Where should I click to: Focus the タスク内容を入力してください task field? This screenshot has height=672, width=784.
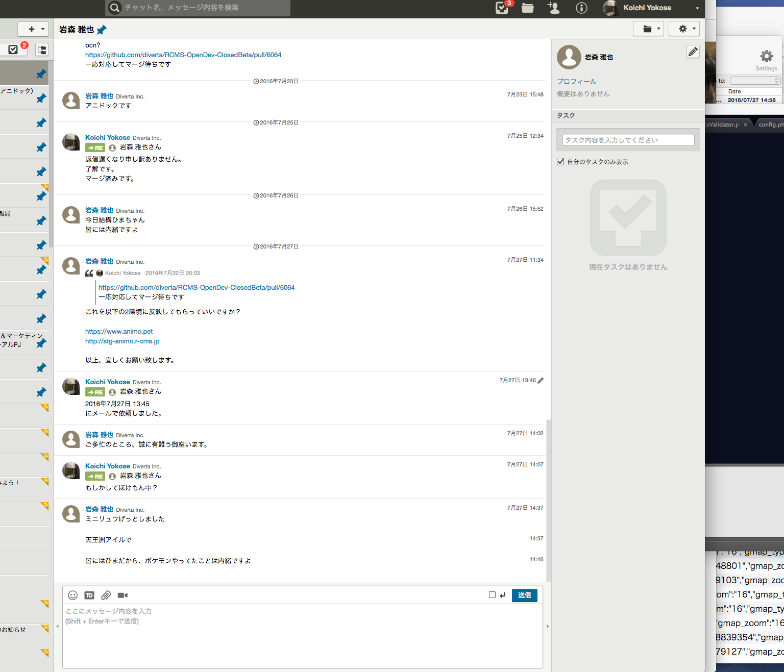click(x=628, y=140)
